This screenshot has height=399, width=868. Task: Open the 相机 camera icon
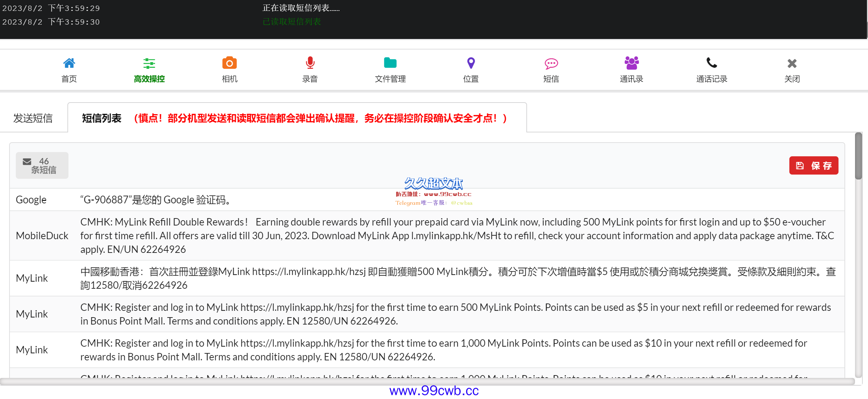click(x=230, y=63)
